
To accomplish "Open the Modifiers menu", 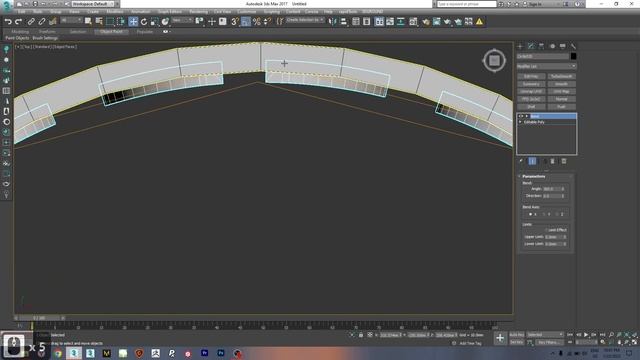I will pyautogui.click(x=115, y=12).
